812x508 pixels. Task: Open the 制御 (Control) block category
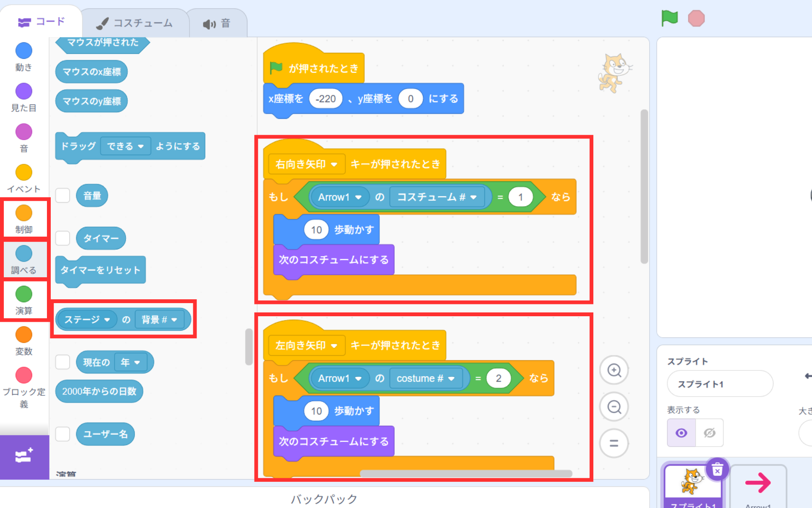click(x=24, y=218)
